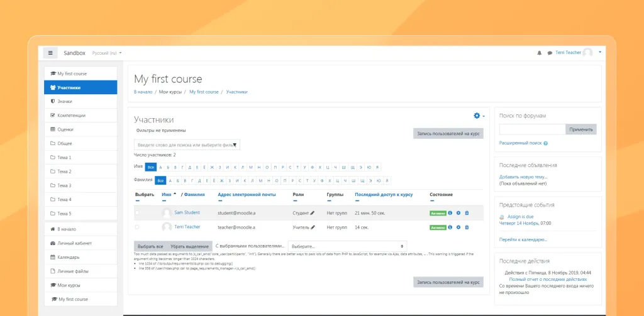Image resolution: width=644 pixels, height=316 pixels.
Task: Edit Sam Student's role with pencil icon
Action: coord(313,213)
